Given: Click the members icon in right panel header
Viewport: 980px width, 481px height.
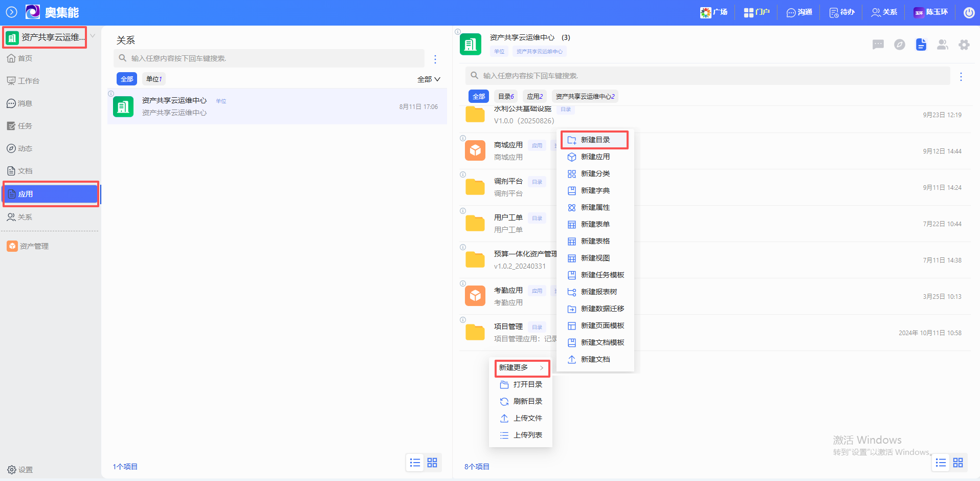Looking at the screenshot, I should pyautogui.click(x=942, y=45).
